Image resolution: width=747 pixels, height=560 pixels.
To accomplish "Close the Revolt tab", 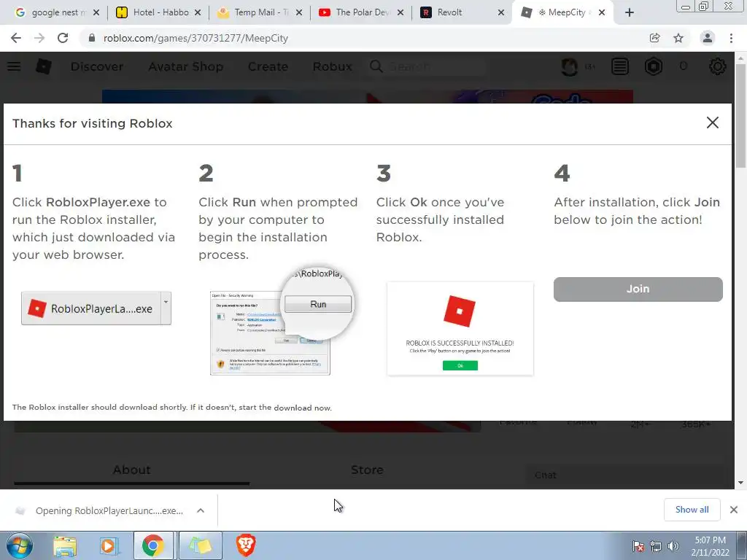I will pyautogui.click(x=500, y=13).
